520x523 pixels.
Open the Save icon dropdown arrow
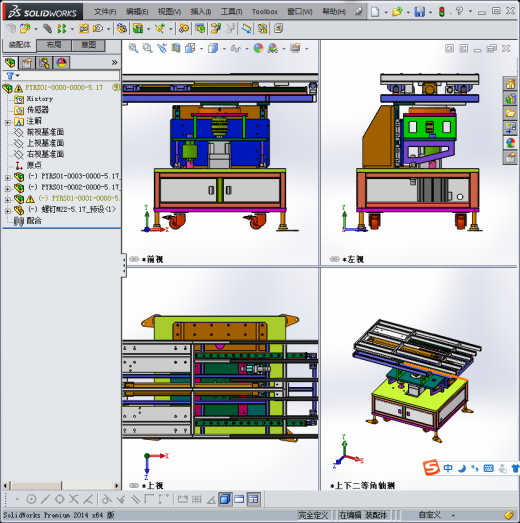click(x=430, y=13)
